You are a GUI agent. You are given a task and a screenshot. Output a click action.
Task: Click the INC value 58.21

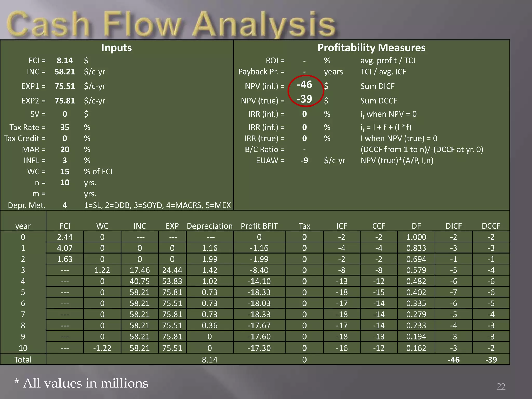[65, 72]
